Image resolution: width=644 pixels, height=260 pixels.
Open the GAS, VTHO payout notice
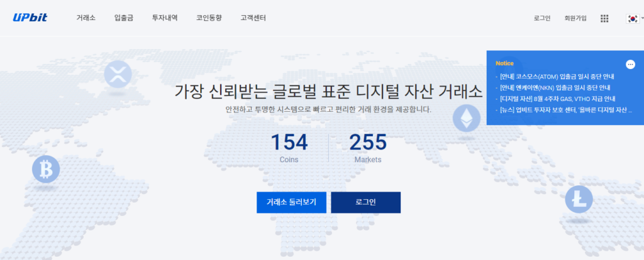(557, 99)
